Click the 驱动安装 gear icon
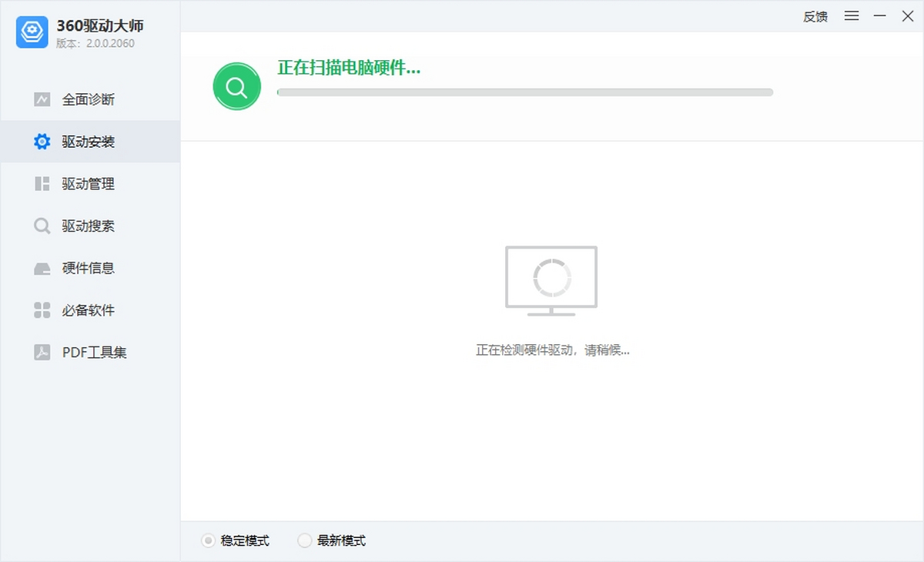The image size is (924, 562). pyautogui.click(x=42, y=141)
